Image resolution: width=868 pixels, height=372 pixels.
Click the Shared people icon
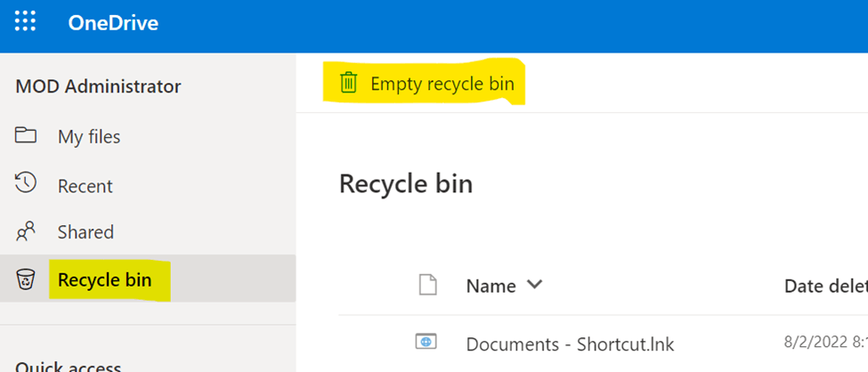[x=26, y=231]
